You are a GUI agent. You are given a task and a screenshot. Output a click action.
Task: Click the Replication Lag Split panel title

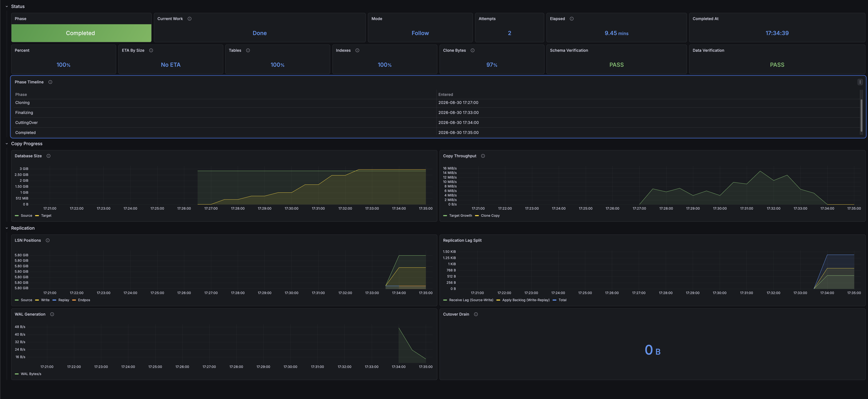pos(462,240)
